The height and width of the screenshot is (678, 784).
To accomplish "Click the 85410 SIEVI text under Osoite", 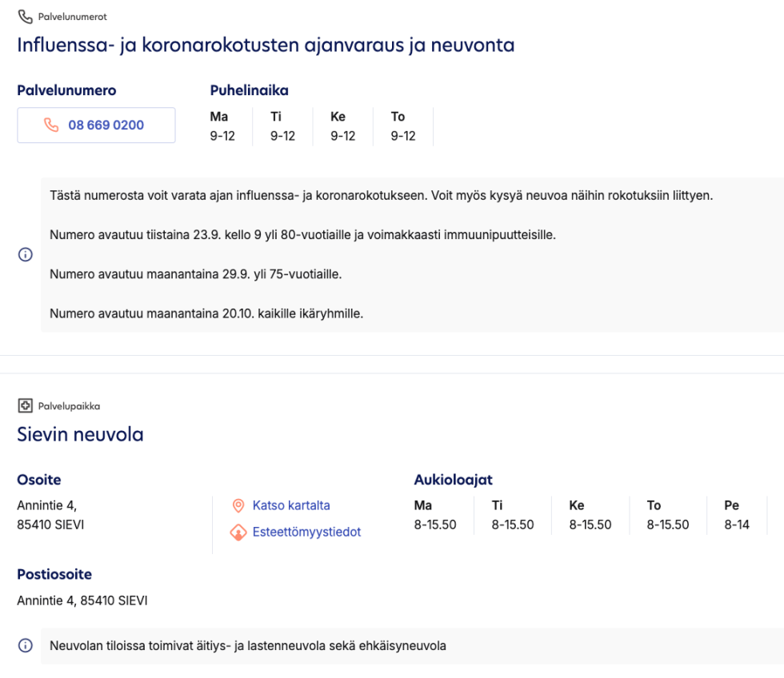I will [x=50, y=526].
